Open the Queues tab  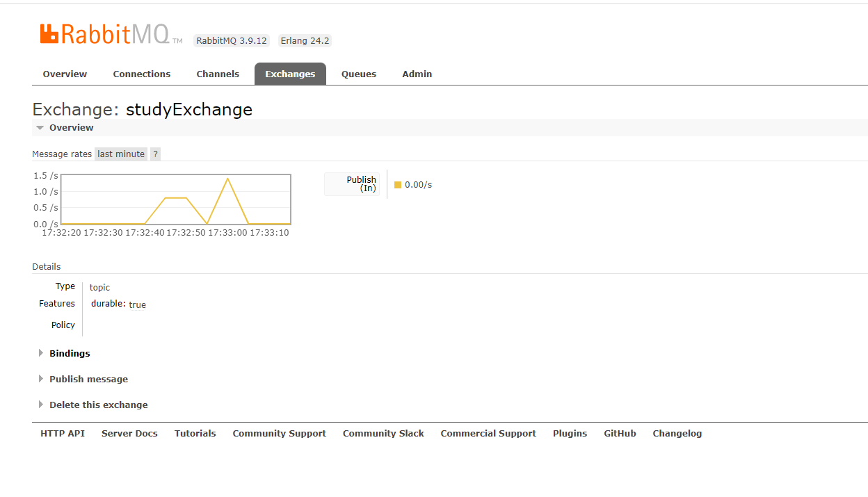pos(359,74)
